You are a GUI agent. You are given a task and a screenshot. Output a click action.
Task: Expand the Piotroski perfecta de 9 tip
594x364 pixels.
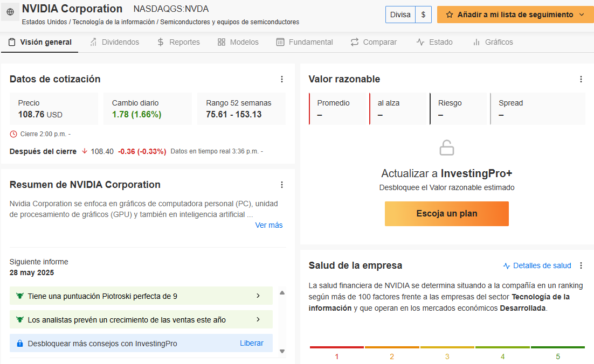[141, 296]
